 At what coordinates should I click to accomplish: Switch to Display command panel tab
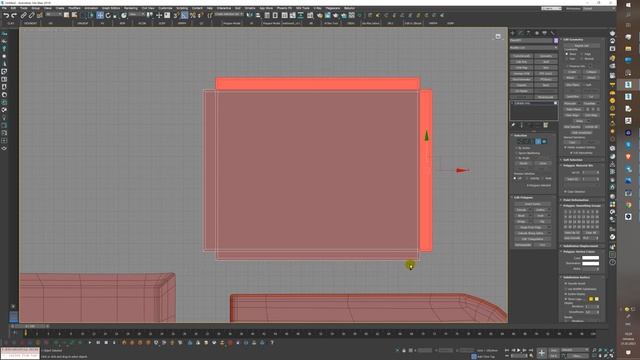point(544,33)
